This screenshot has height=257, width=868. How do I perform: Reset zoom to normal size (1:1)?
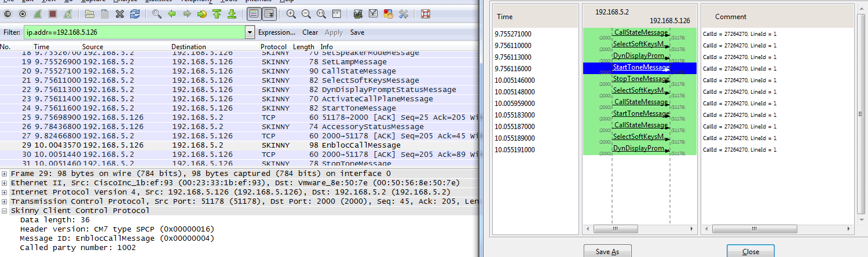point(320,13)
